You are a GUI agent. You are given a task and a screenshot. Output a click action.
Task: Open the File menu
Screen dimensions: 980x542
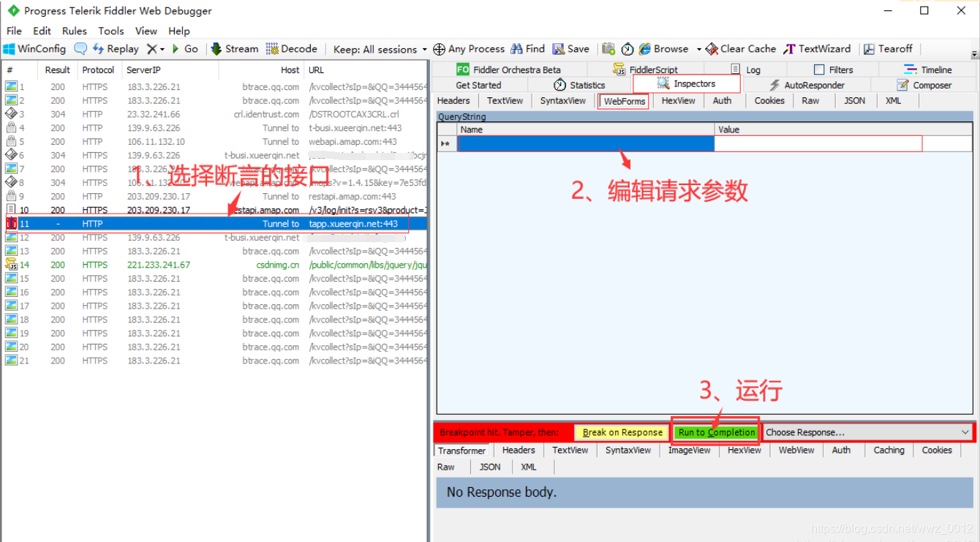pyautogui.click(x=14, y=31)
